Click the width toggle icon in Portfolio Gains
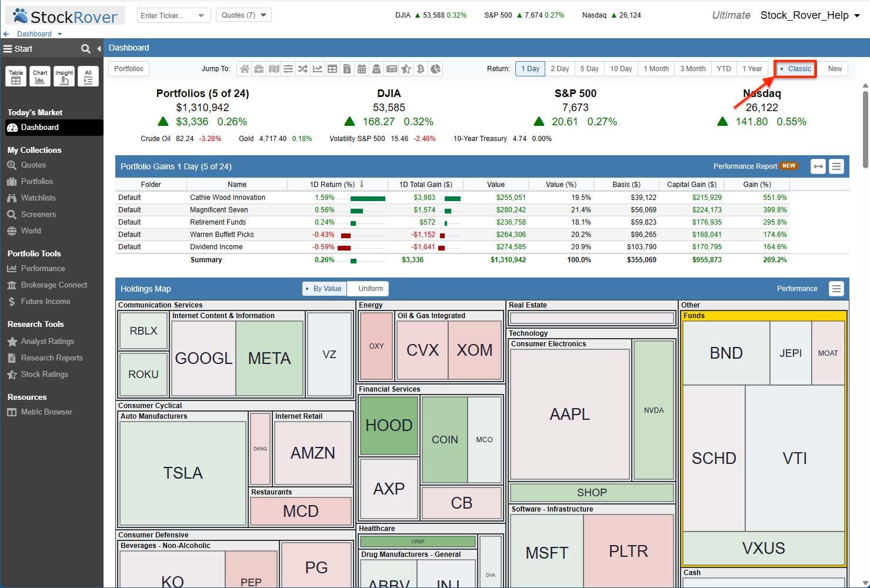Screen dimensions: 870x588 point(818,166)
